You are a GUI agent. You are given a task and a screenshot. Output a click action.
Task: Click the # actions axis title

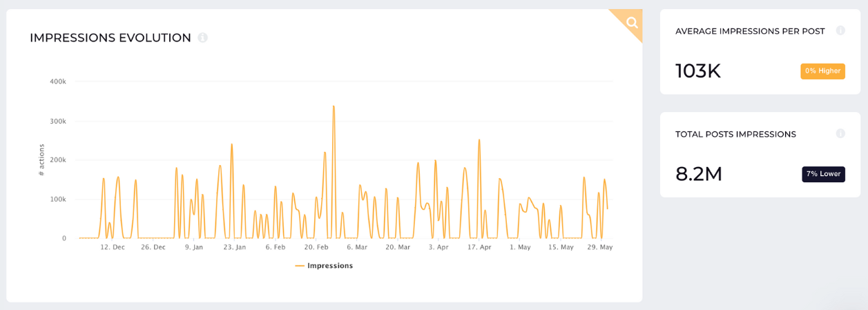42,160
